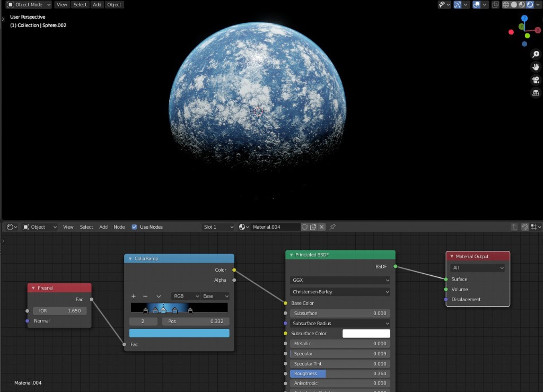This screenshot has height=392, width=543.
Task: Select solid viewport shading mode
Action: 514,5
